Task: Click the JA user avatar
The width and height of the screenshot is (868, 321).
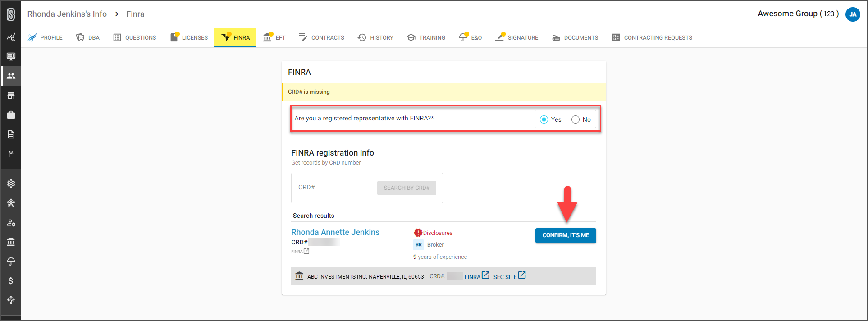Action: click(853, 14)
